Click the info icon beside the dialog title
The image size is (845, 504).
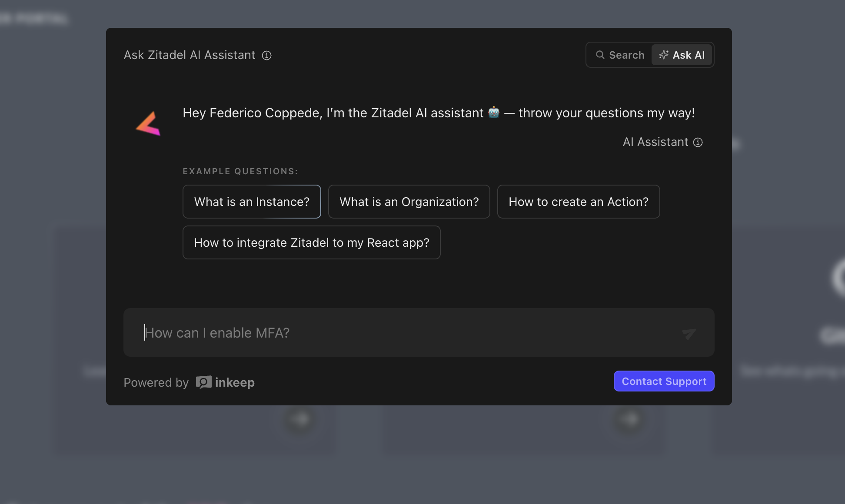266,55
